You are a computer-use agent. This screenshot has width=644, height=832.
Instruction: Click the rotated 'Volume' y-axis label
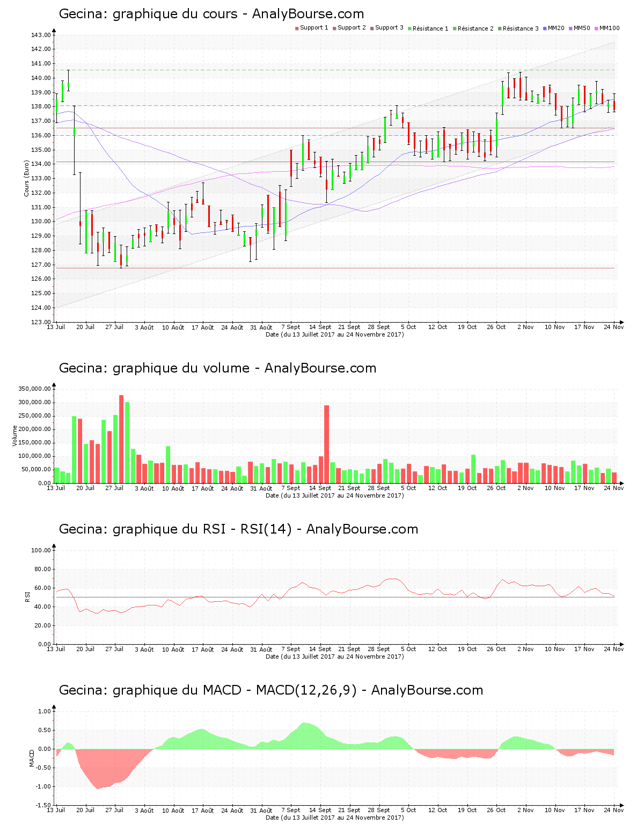(x=15, y=436)
